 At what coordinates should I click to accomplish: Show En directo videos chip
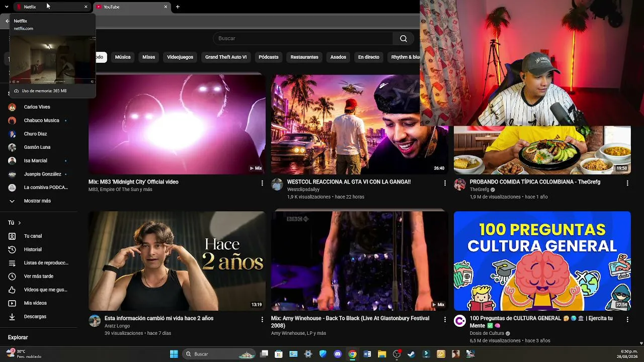(369, 57)
